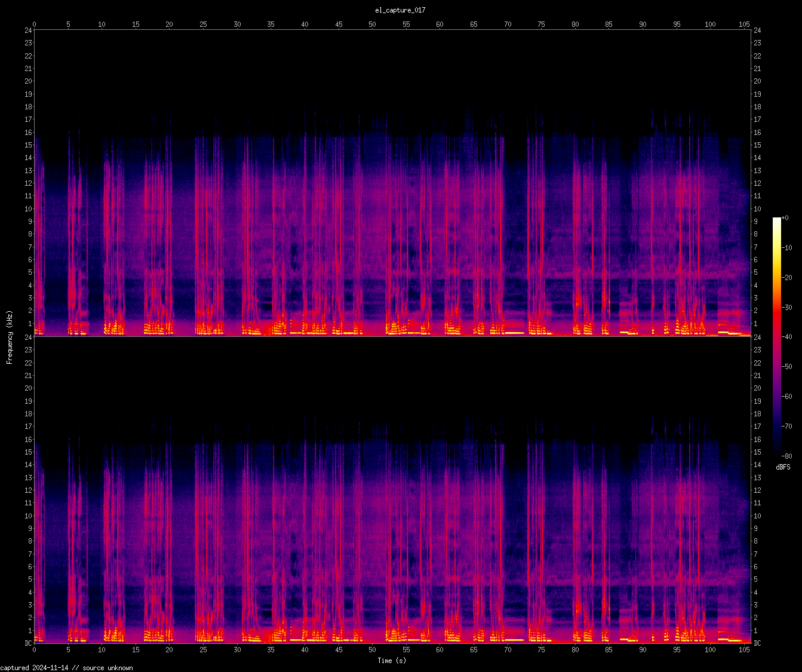This screenshot has height=672, width=802.
Task: Click the dBFS unit label below colorbar
Action: point(783,467)
